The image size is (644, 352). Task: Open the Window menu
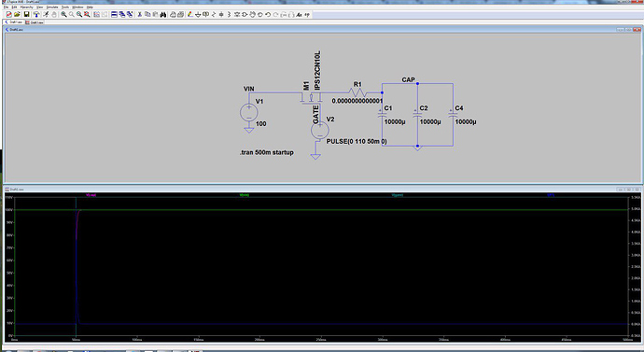[x=77, y=7]
